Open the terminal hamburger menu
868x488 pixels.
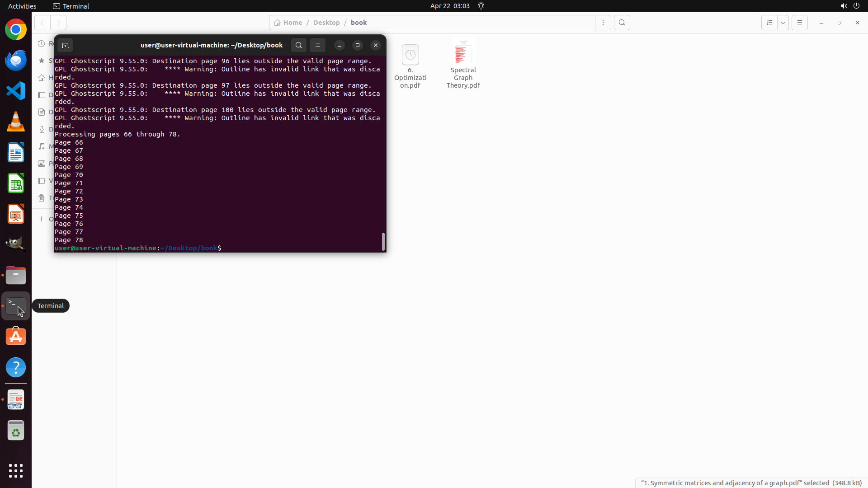point(318,45)
